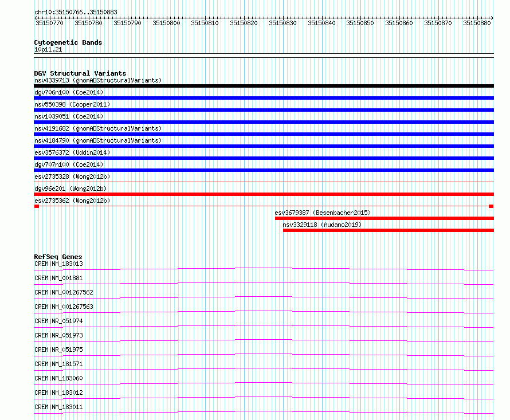Open transcript CREM|NM_183011
This screenshot has width=510, height=420.
coord(58,407)
